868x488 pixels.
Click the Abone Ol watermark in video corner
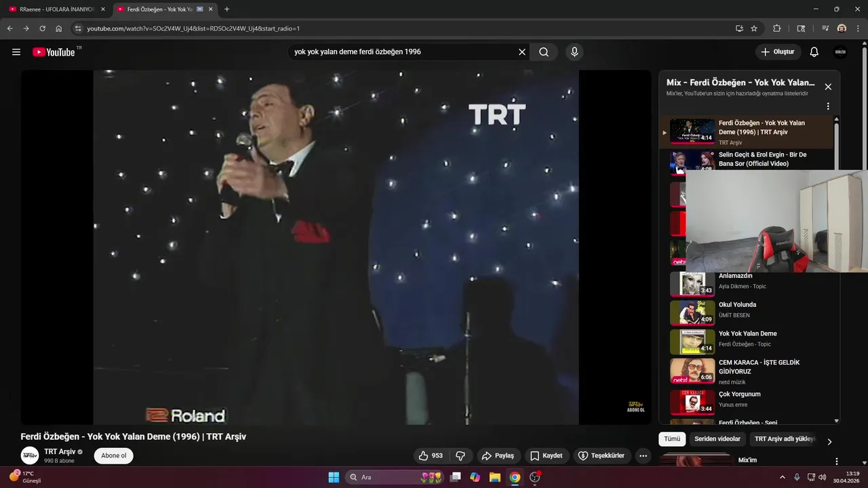click(x=635, y=407)
